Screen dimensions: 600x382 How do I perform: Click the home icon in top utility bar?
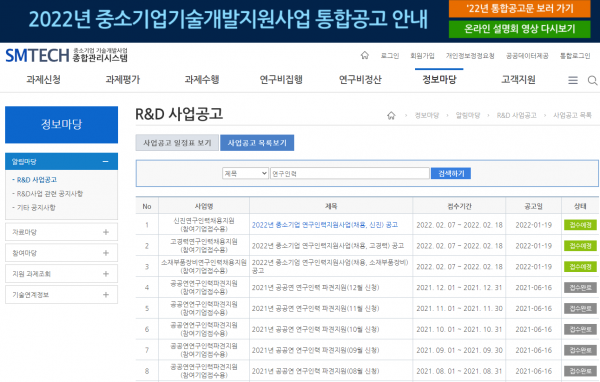364,56
